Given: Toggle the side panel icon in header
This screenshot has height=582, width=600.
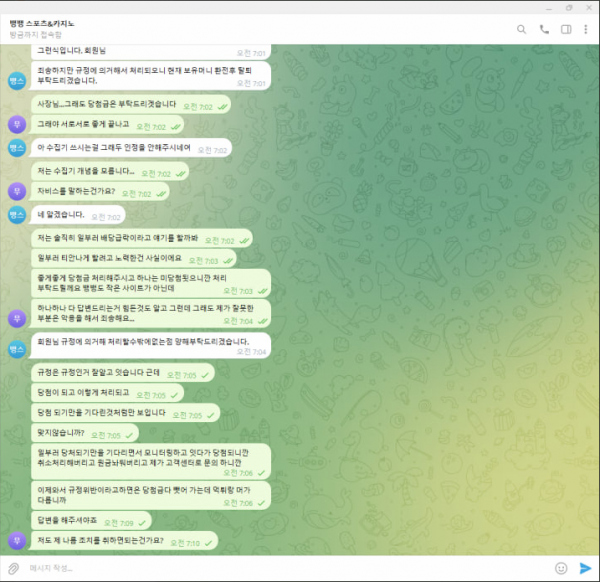Looking at the screenshot, I should (566, 29).
